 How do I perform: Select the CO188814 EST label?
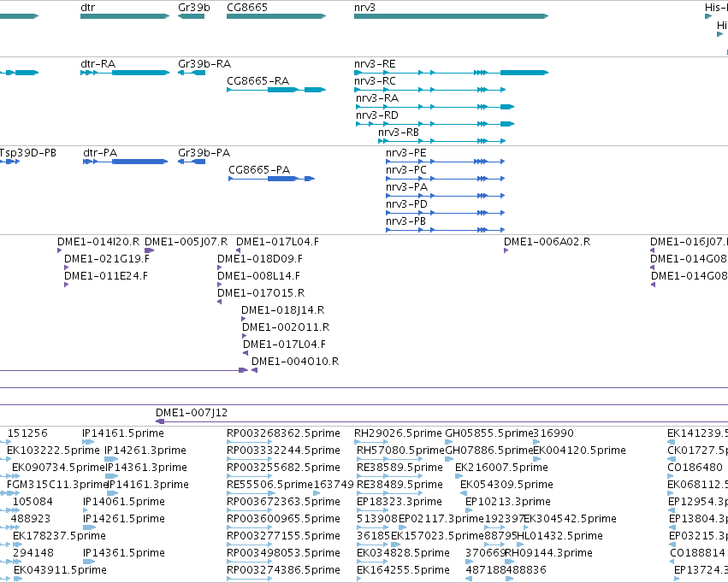click(x=697, y=553)
